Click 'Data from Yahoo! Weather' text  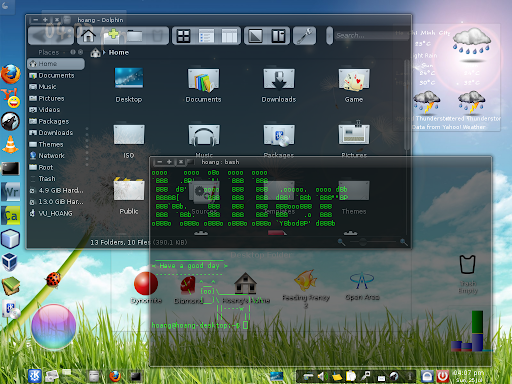(449, 127)
